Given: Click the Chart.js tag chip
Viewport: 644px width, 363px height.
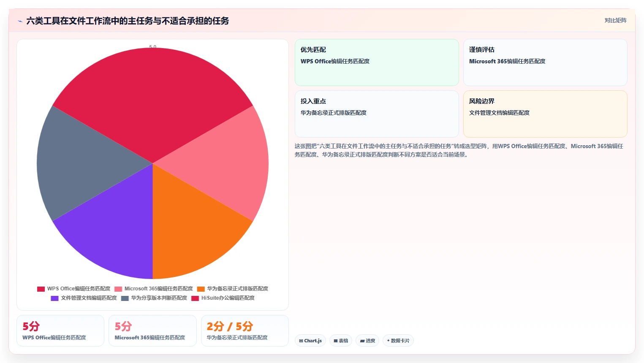Looking at the screenshot, I should pos(310,341).
